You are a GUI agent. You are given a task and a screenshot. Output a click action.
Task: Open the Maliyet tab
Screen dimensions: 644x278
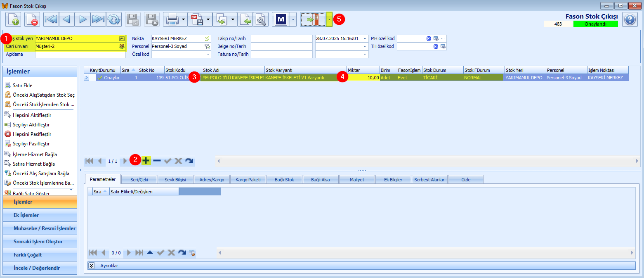[x=357, y=180]
